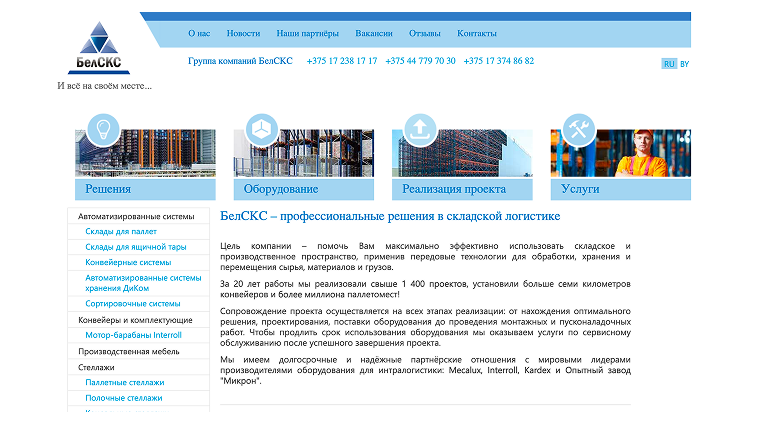757x424 pixels.
Task: Open Склады для ящичной тары link
Action: click(136, 247)
